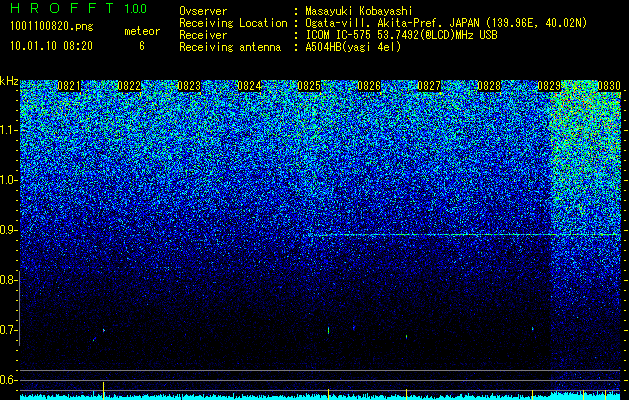Image resolution: width=629 pixels, height=400 pixels.
Task: Click antenna text A504HB(yagi 4el)
Action: [353, 47]
